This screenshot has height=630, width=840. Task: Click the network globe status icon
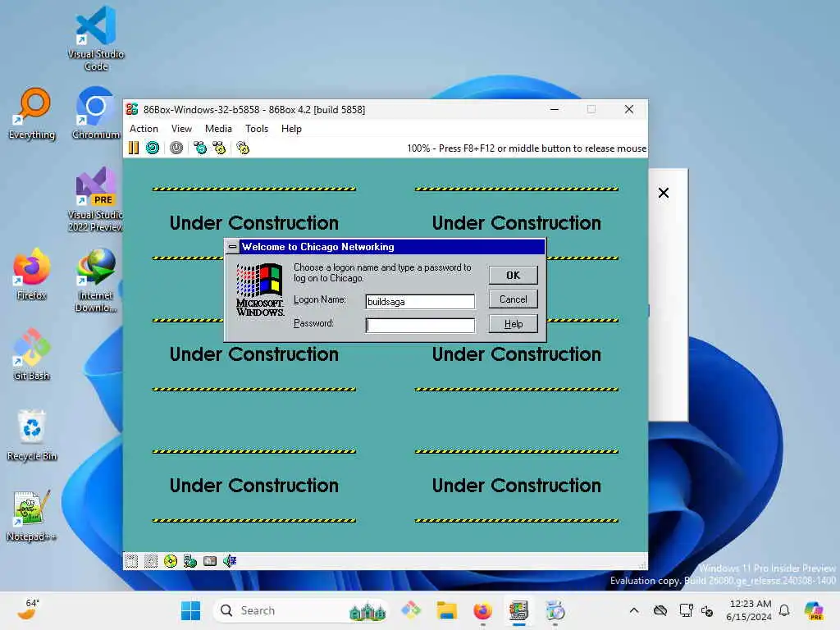point(190,561)
